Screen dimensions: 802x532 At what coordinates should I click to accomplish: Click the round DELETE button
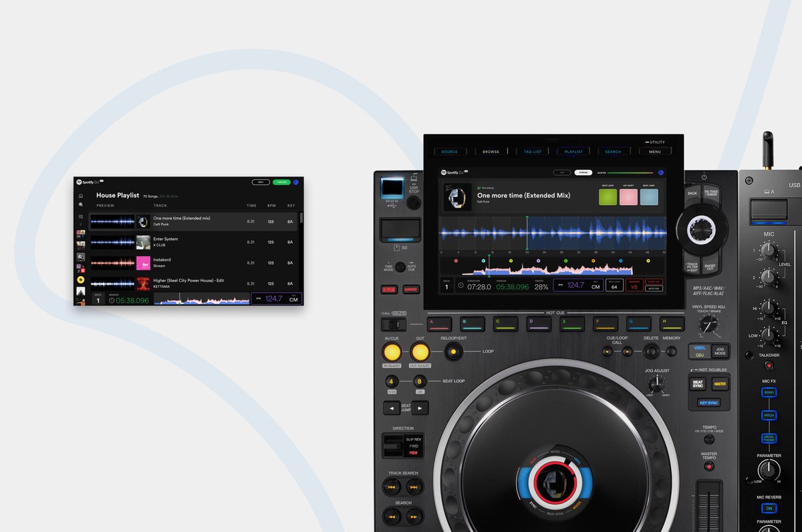[x=651, y=352]
